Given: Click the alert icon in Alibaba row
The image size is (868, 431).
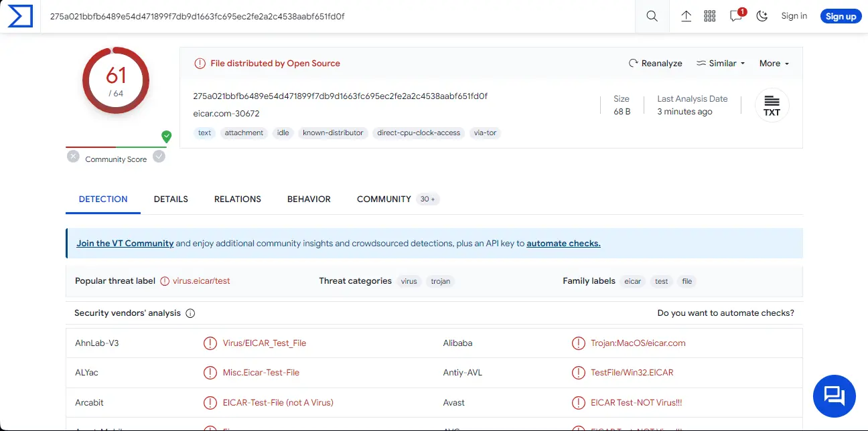Looking at the screenshot, I should coord(579,343).
